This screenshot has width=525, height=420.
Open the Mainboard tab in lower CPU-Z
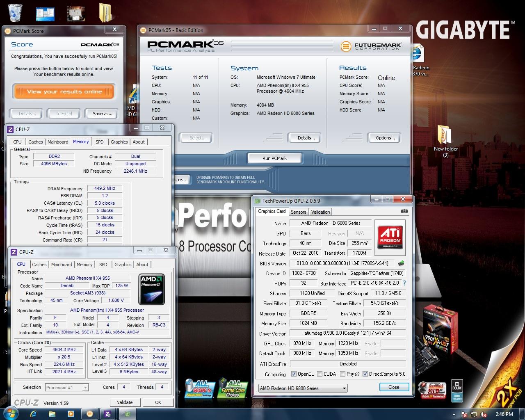coord(62,265)
